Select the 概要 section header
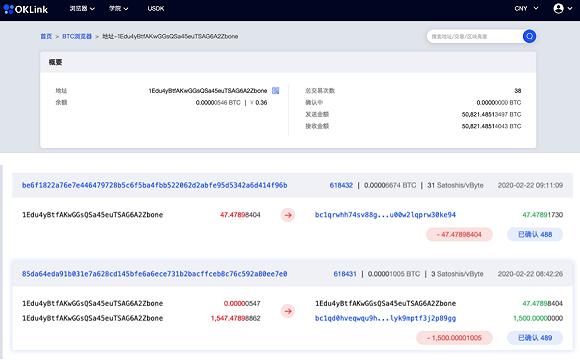This screenshot has height=360, width=580. (55, 62)
